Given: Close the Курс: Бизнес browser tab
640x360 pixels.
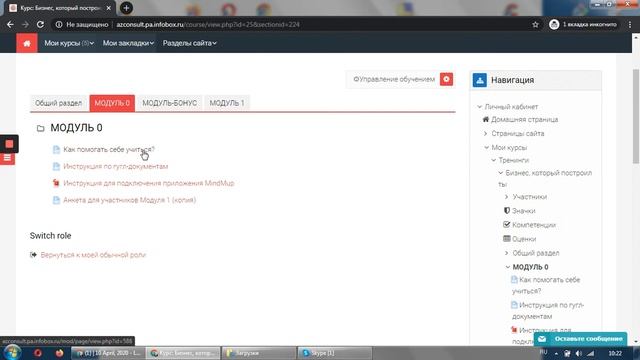Looking at the screenshot, I should [109, 8].
